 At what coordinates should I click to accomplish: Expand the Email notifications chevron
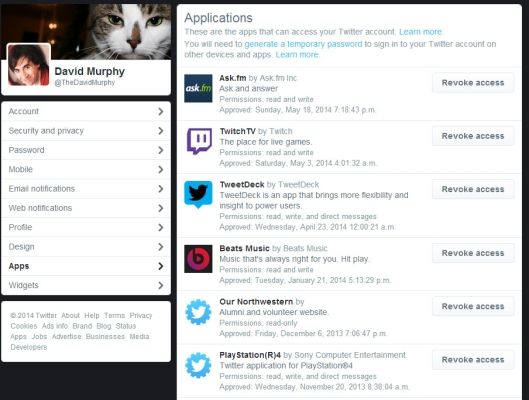[x=161, y=189]
